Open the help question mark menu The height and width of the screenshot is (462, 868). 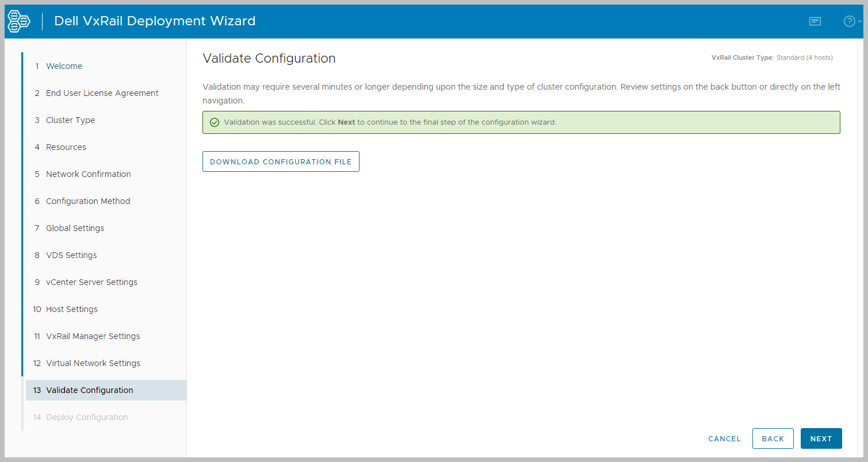[852, 21]
